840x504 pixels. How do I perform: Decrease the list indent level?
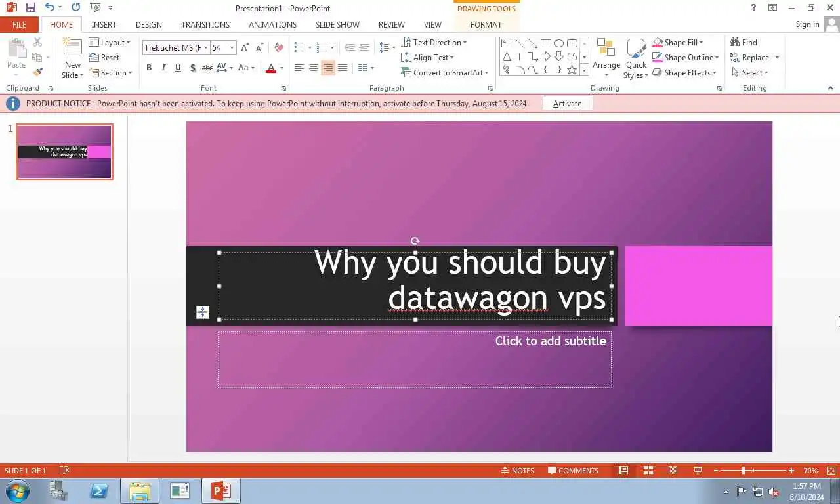click(350, 48)
